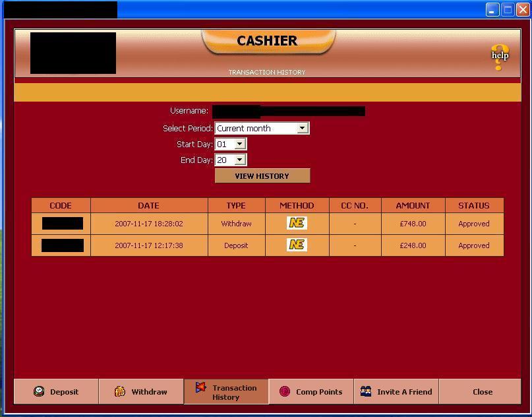Click the Deposit chip icon
Viewport: 532px width, 417px height.
point(39,391)
